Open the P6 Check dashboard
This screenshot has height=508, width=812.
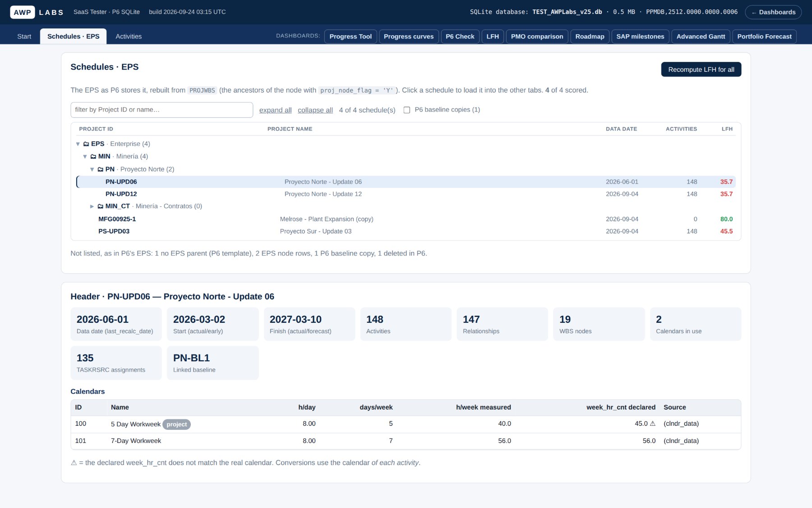pyautogui.click(x=460, y=36)
